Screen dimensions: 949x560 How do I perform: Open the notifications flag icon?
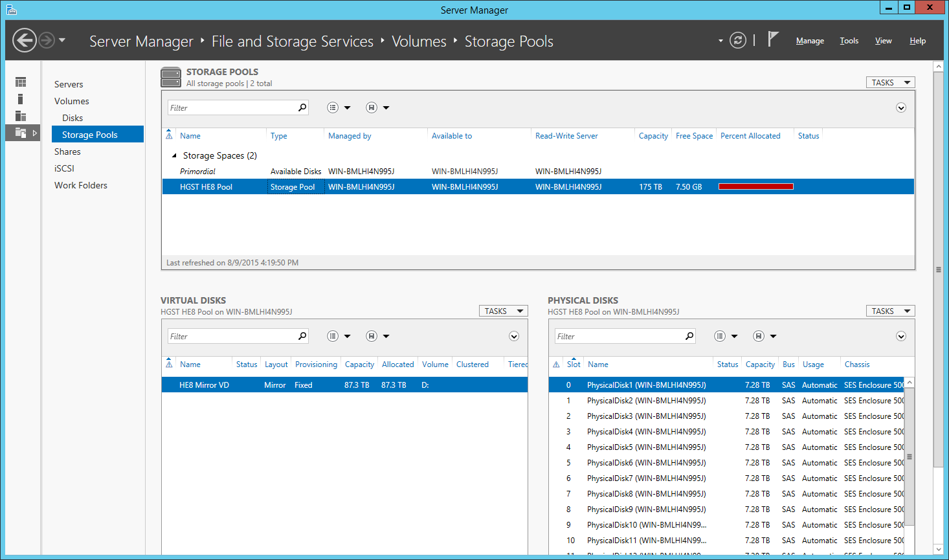[x=773, y=39]
